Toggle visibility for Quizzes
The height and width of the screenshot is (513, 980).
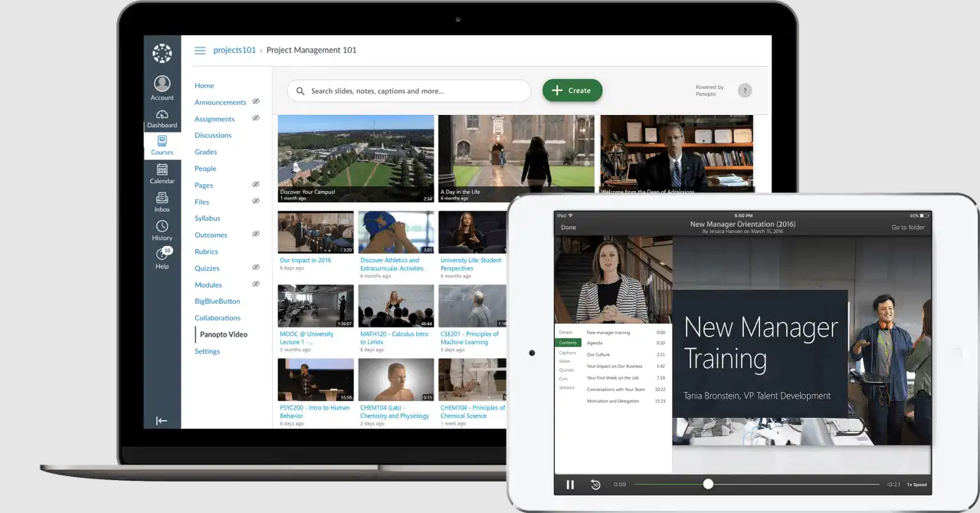click(x=256, y=268)
